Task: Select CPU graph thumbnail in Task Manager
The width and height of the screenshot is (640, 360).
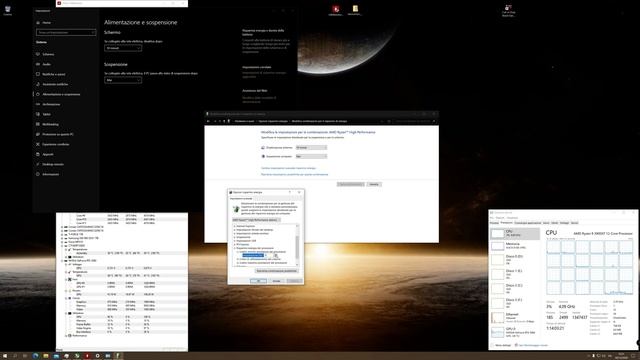Action: point(497,233)
